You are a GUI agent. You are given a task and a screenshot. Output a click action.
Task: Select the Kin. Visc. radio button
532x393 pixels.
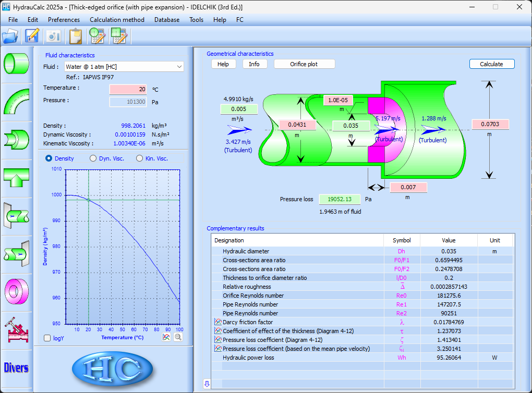tap(139, 158)
